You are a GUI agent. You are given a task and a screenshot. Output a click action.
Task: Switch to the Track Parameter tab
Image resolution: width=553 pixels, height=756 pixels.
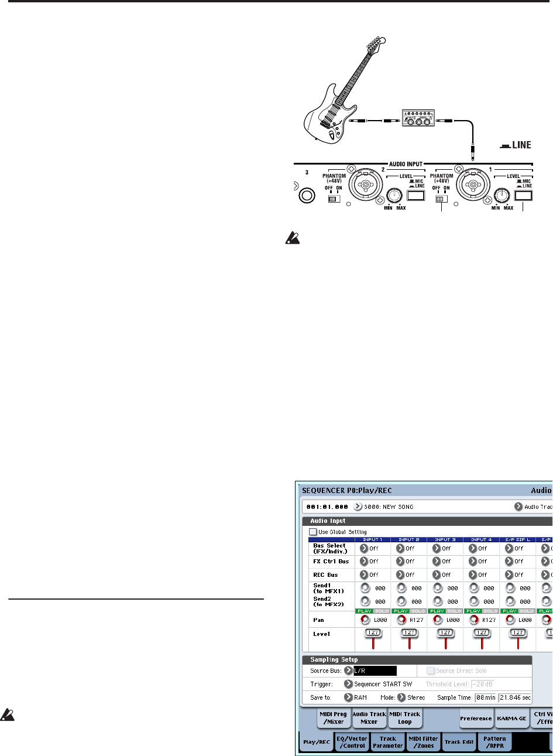coord(388,742)
